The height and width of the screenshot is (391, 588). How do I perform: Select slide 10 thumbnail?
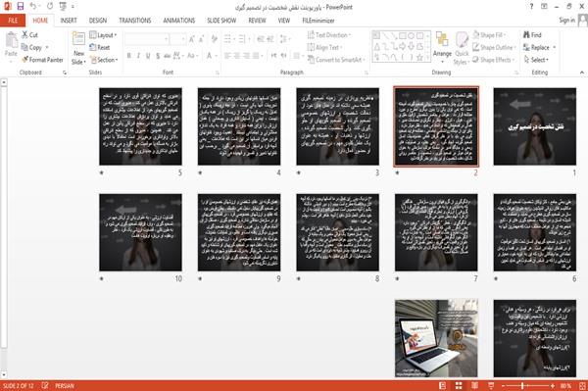[140, 232]
